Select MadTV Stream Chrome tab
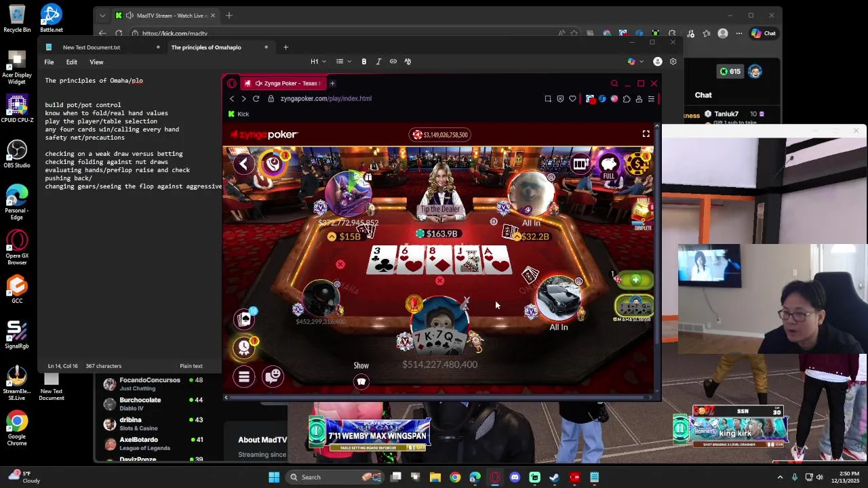The height and width of the screenshot is (488, 868). point(165,16)
